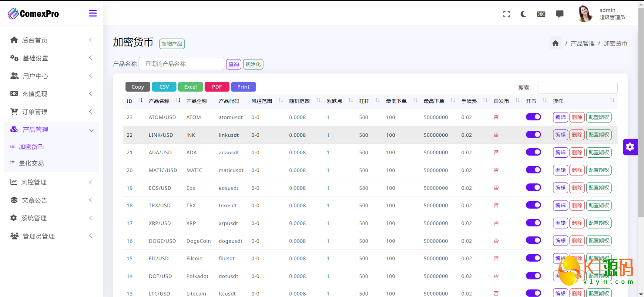Image resolution: width=644 pixels, height=297 pixels.
Task: Click the 新增产品 button
Action: tap(172, 44)
